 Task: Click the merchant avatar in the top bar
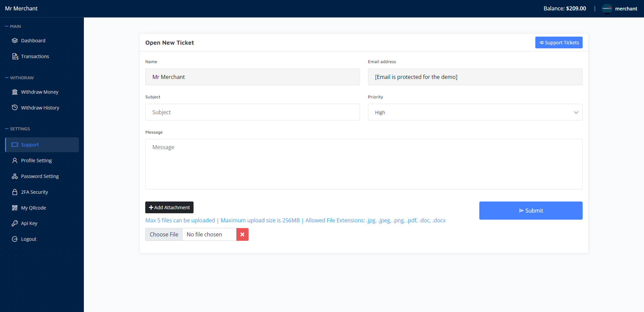click(607, 8)
